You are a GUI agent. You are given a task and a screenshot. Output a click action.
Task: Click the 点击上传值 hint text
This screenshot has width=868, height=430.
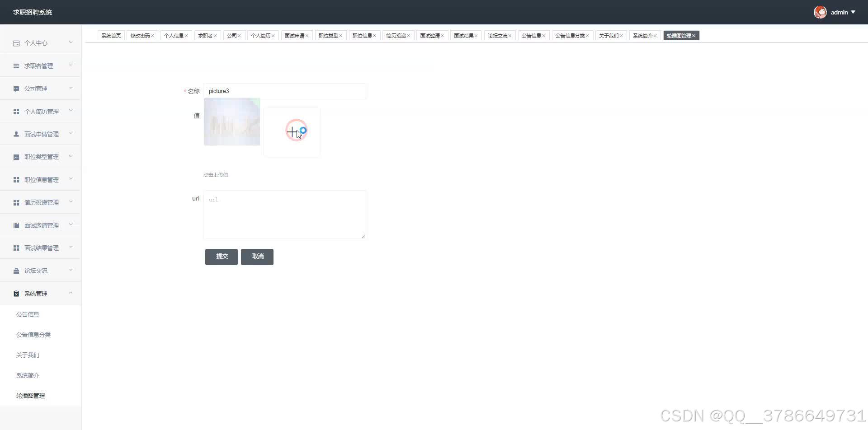[216, 175]
